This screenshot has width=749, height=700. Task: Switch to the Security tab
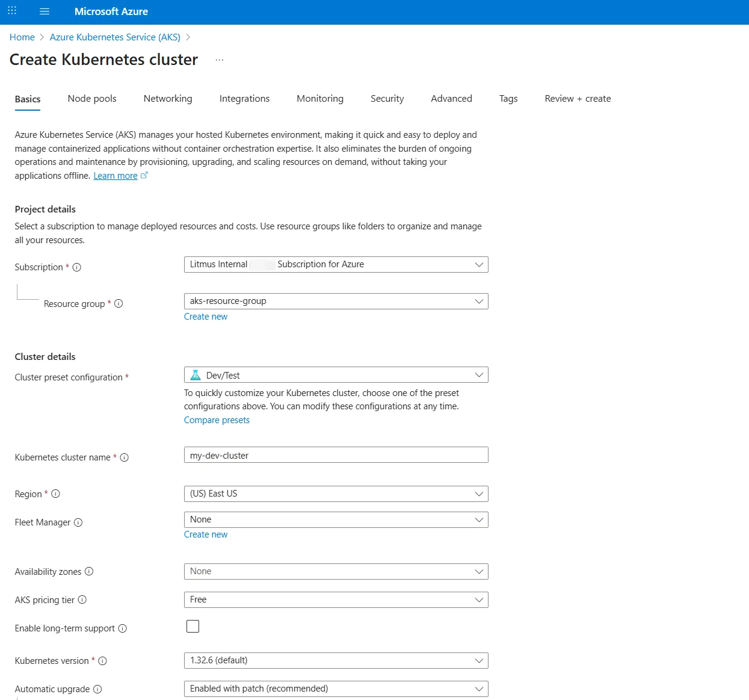click(387, 99)
